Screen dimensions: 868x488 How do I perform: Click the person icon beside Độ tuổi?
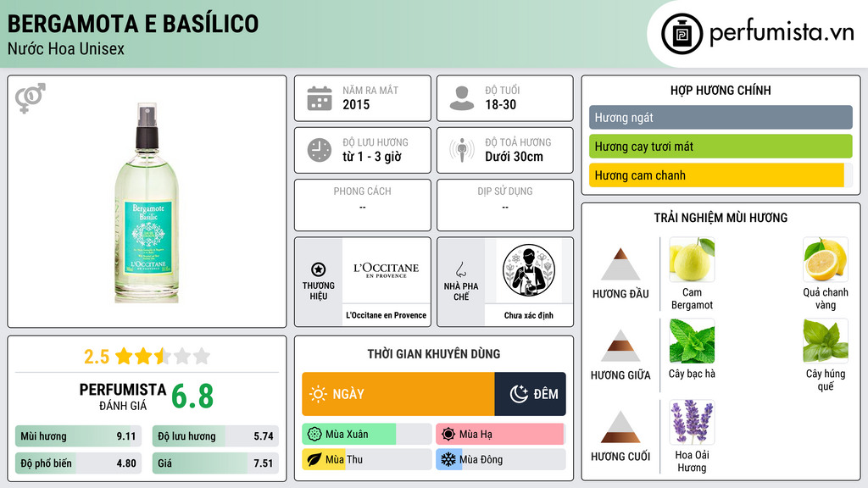pyautogui.click(x=462, y=98)
